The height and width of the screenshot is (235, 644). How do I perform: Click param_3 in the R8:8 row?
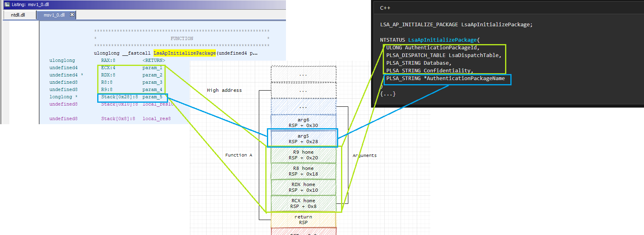pyautogui.click(x=152, y=82)
